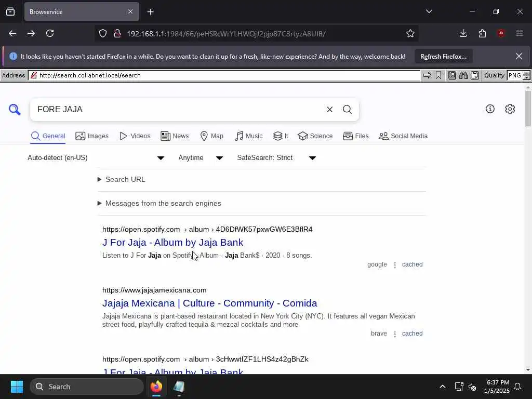Switch to the Map tab
This screenshot has width=532, height=399.
click(212, 136)
